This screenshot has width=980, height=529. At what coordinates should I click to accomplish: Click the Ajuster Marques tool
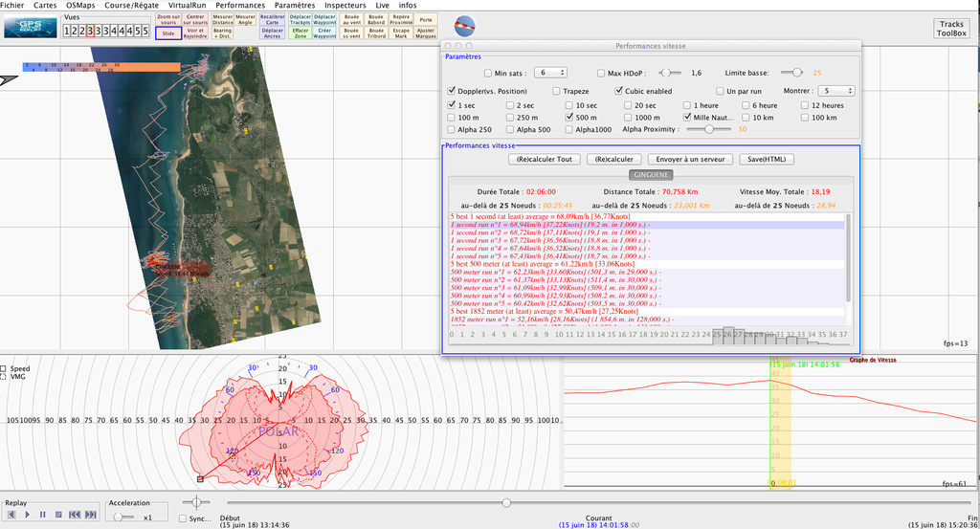tap(426, 33)
